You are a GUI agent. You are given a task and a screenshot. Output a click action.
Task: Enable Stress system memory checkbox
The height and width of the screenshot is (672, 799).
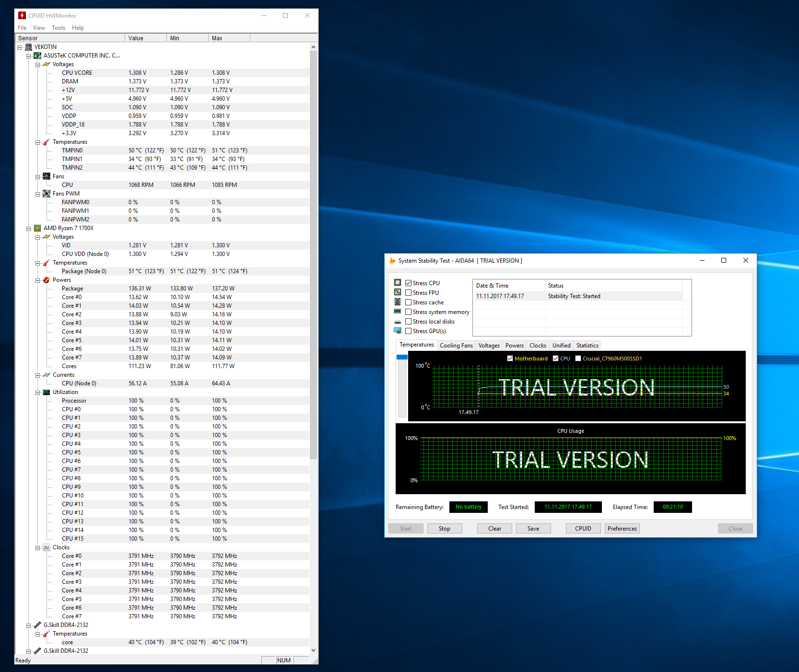(x=409, y=312)
